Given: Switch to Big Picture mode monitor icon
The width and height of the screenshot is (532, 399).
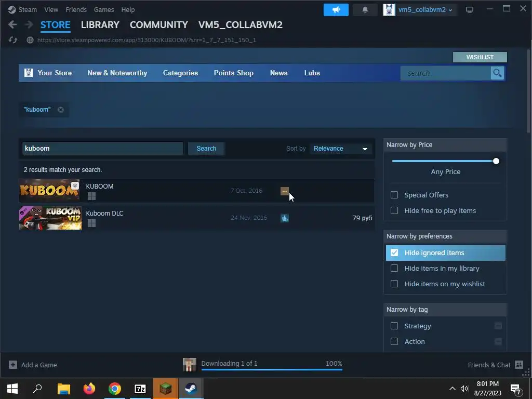Looking at the screenshot, I should pos(470,10).
